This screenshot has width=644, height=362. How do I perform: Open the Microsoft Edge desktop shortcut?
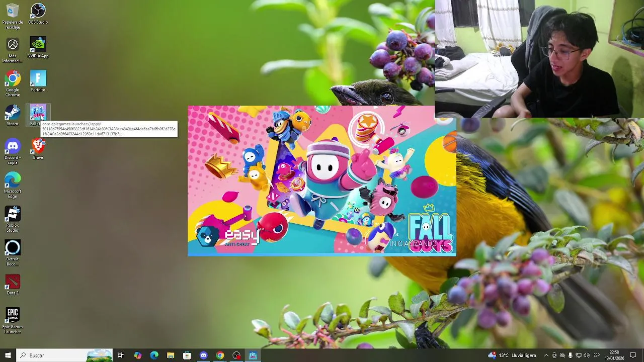(13, 186)
